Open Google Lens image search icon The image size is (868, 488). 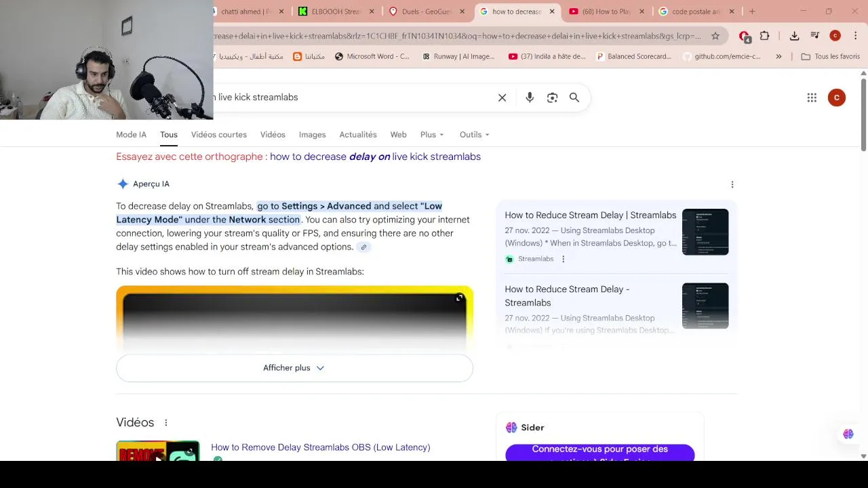pyautogui.click(x=552, y=98)
